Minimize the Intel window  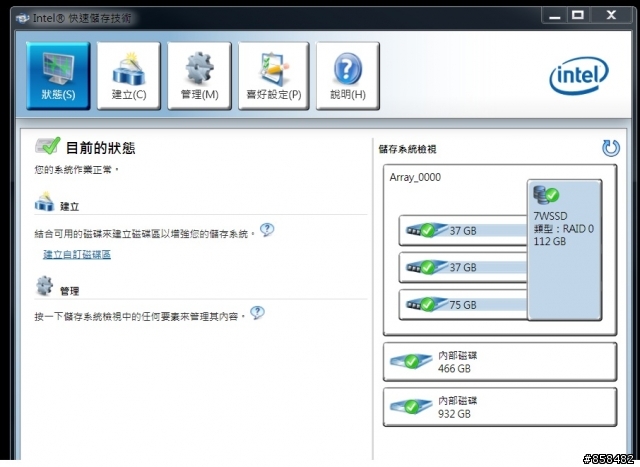pos(555,16)
